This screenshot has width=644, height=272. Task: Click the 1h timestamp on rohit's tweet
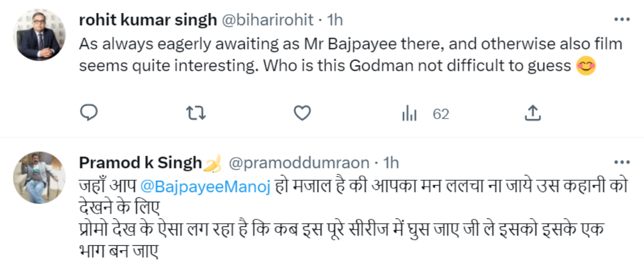[334, 20]
